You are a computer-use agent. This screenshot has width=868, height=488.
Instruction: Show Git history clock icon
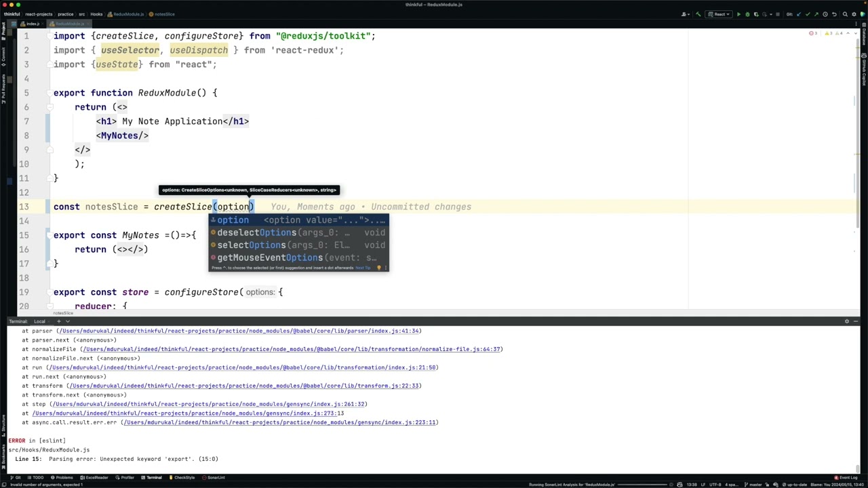click(x=825, y=14)
